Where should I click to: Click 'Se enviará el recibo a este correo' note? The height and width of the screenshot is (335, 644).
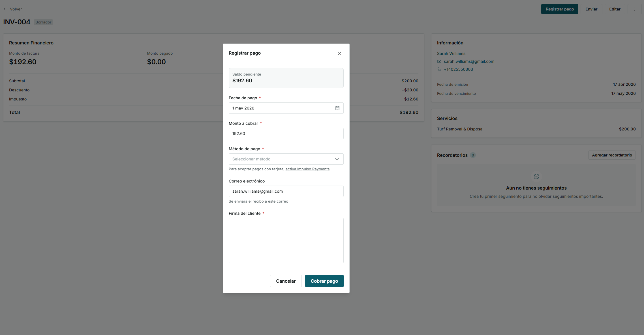pyautogui.click(x=258, y=201)
